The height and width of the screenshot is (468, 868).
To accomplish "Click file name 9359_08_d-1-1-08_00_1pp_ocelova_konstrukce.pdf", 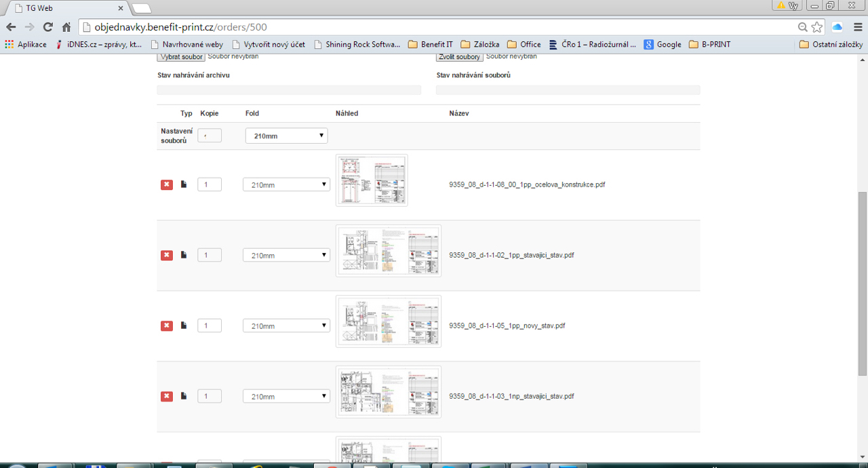I will pyautogui.click(x=527, y=184).
